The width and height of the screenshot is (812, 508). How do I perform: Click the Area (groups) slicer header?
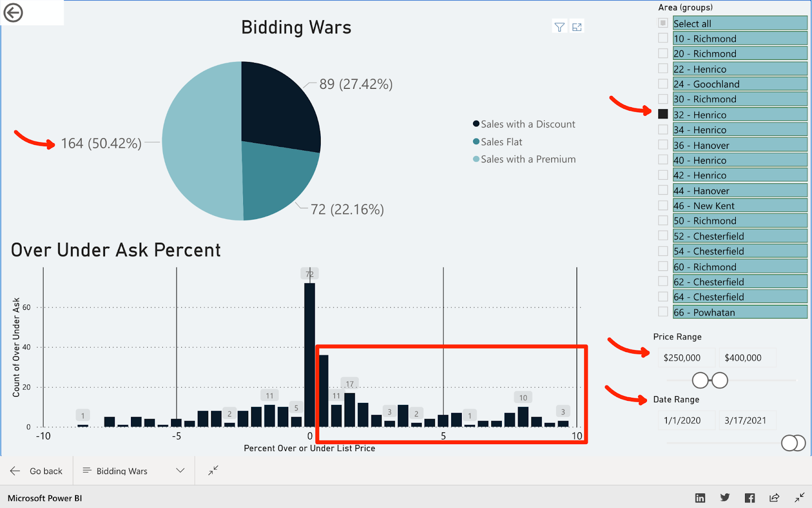(x=685, y=7)
